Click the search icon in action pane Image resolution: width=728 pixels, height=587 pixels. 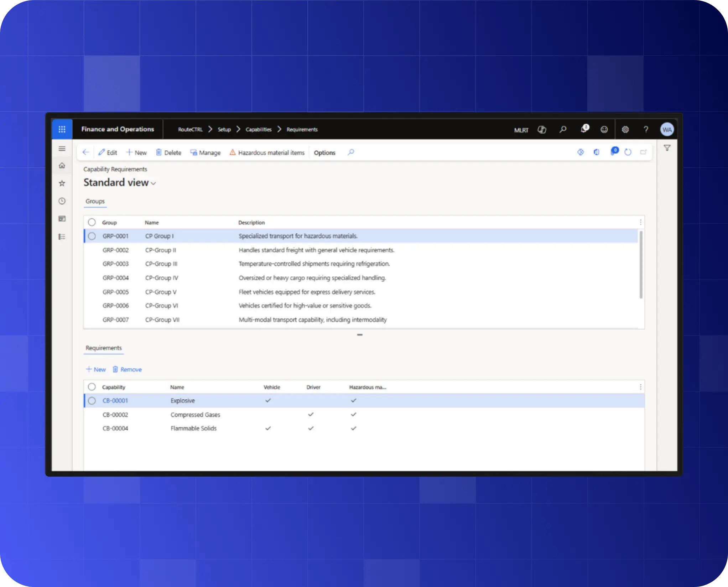point(351,152)
